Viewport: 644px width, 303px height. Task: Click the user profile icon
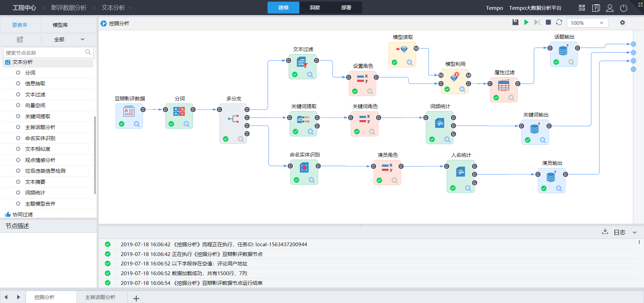click(x=610, y=8)
